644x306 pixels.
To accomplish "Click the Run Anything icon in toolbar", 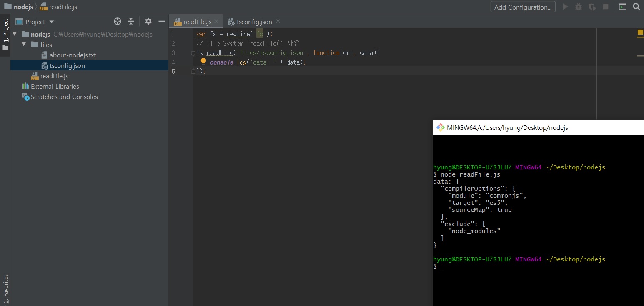I will pyautogui.click(x=622, y=7).
